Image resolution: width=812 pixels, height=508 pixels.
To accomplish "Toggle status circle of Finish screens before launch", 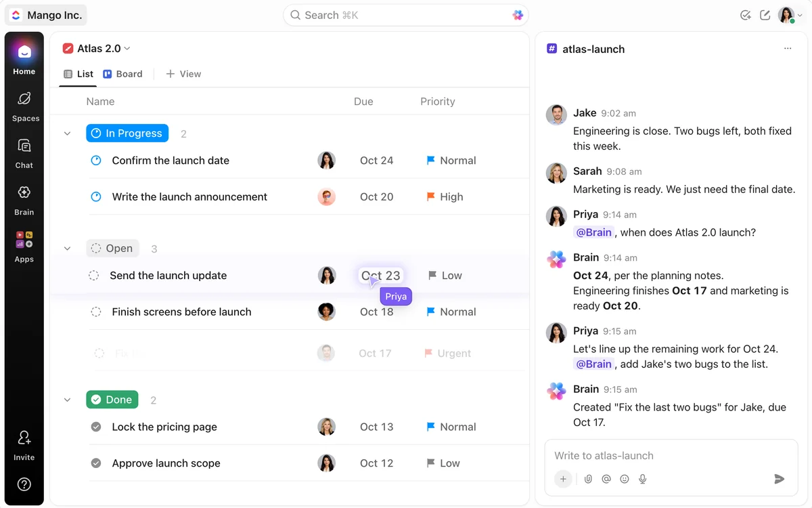I will [x=96, y=312].
